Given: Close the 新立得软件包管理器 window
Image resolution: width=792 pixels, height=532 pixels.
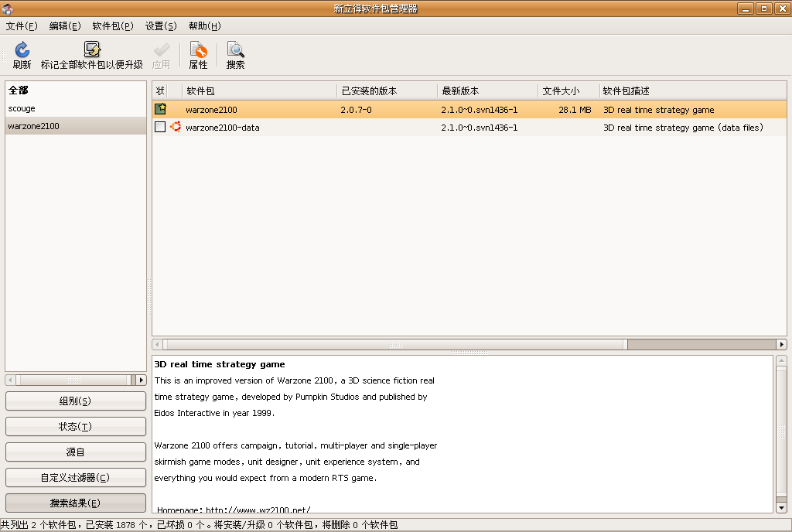Looking at the screenshot, I should (783, 9).
